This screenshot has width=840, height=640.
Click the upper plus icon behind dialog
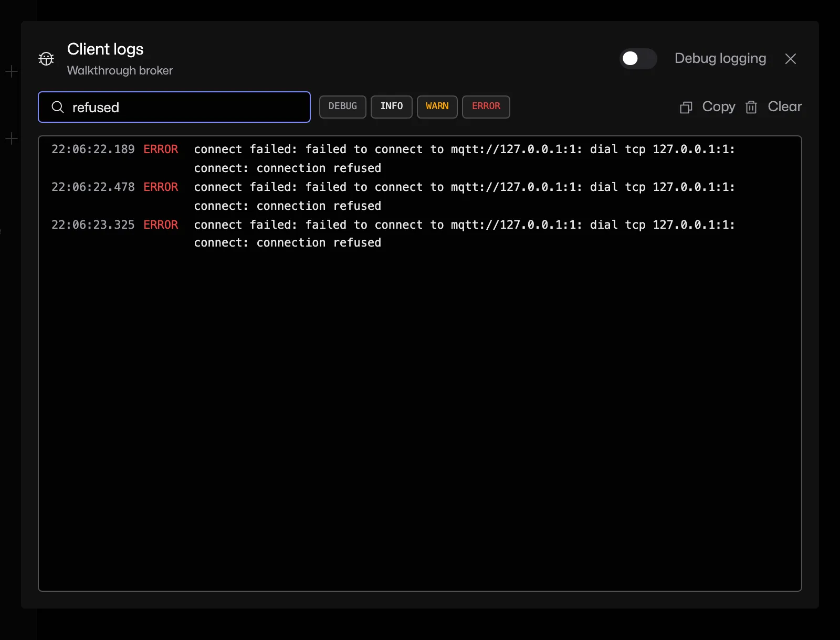[12, 71]
